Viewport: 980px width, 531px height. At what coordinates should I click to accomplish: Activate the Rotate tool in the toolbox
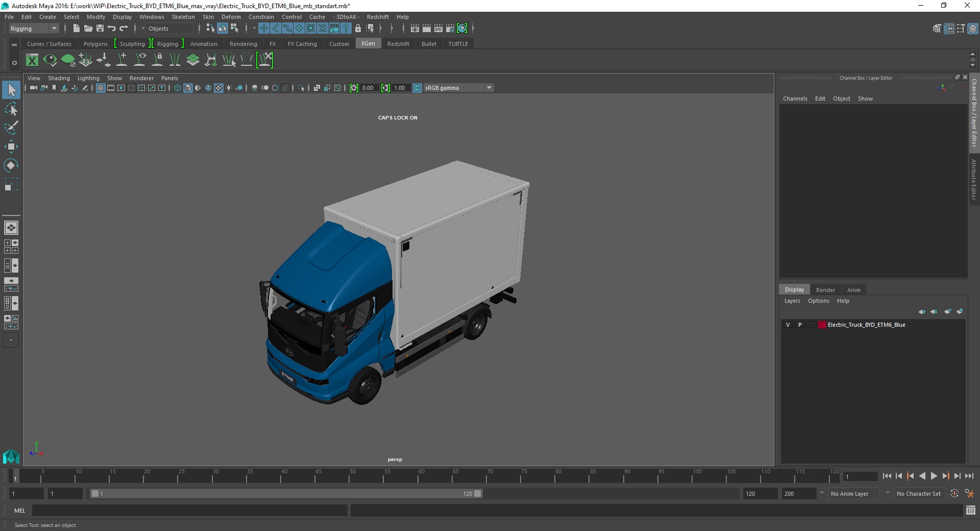(x=11, y=165)
